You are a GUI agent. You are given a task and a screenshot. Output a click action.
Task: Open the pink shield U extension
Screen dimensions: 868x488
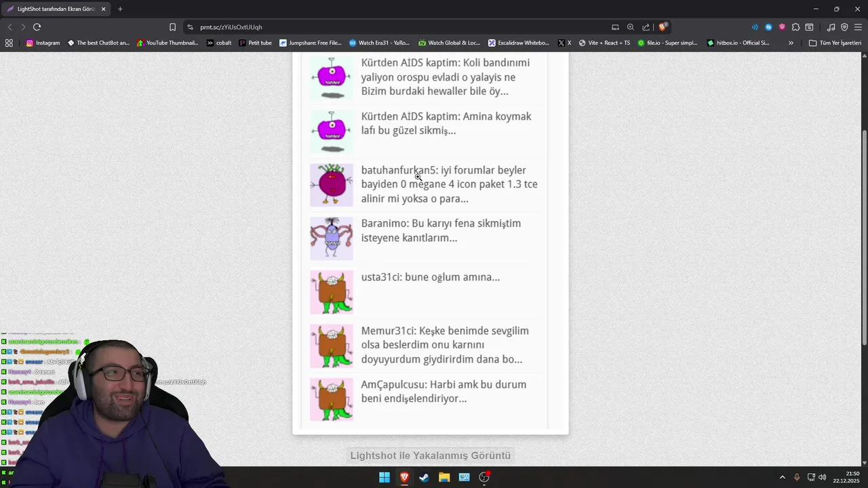782,27
